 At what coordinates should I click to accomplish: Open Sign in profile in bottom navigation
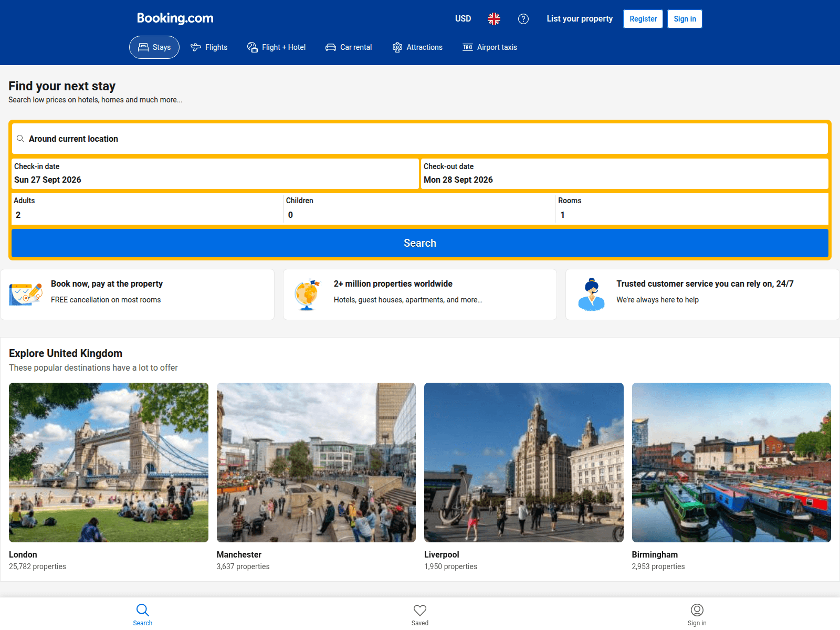click(697, 614)
